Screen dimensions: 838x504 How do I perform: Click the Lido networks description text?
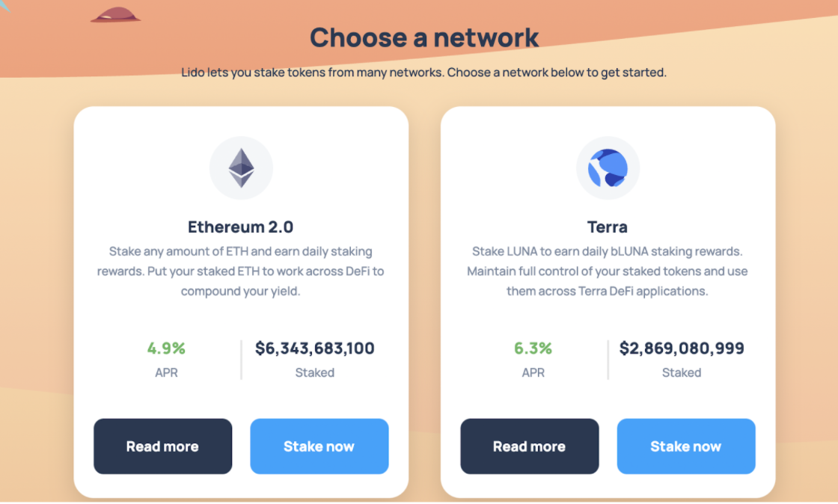pos(424,72)
